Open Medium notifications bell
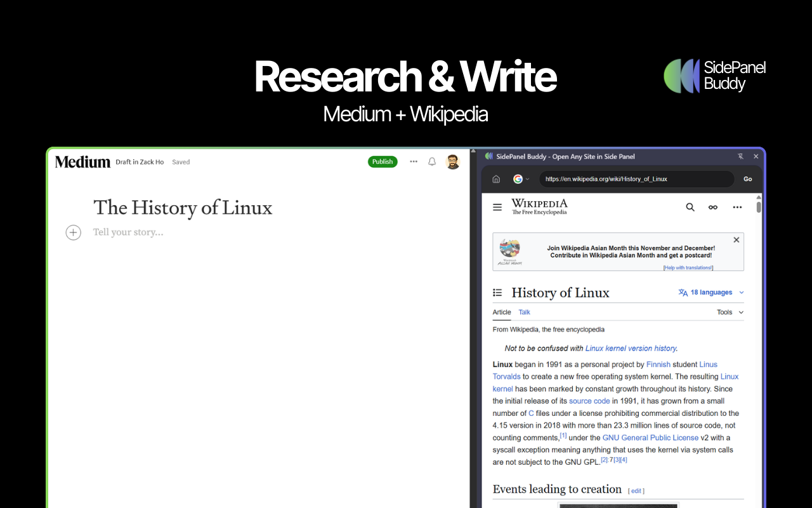Viewport: 812px width, 508px height. [x=432, y=162]
